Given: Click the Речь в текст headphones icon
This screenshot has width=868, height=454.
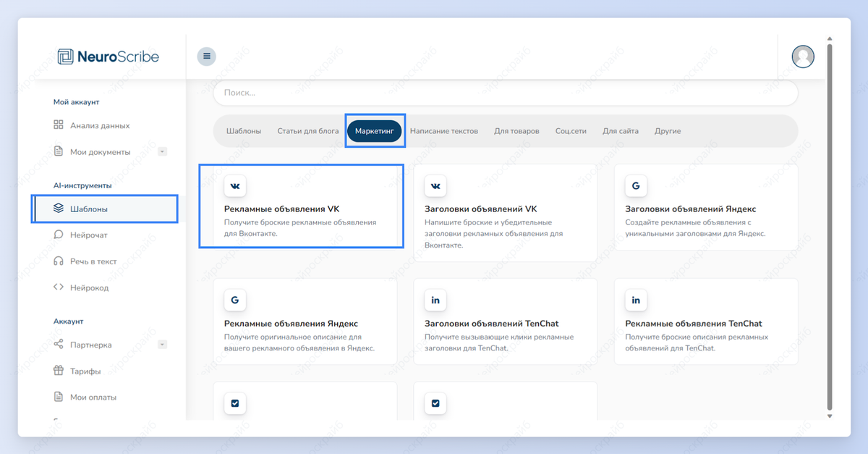Looking at the screenshot, I should click(x=59, y=261).
